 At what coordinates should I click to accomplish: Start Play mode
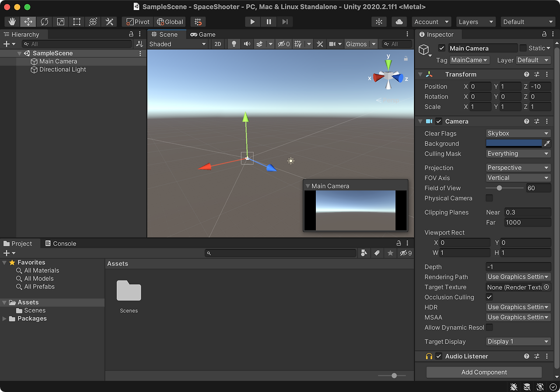(x=252, y=22)
